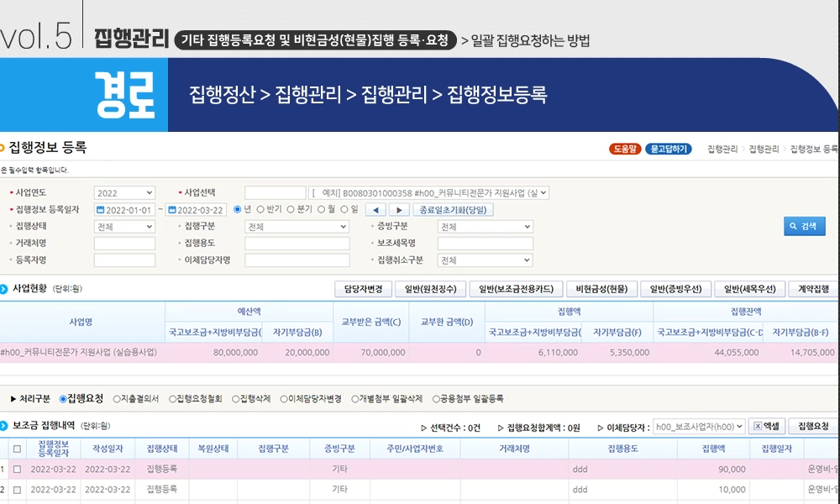Screen dimensions: 840x504
Task: Check the select-all header checkbox
Action: coord(17,449)
